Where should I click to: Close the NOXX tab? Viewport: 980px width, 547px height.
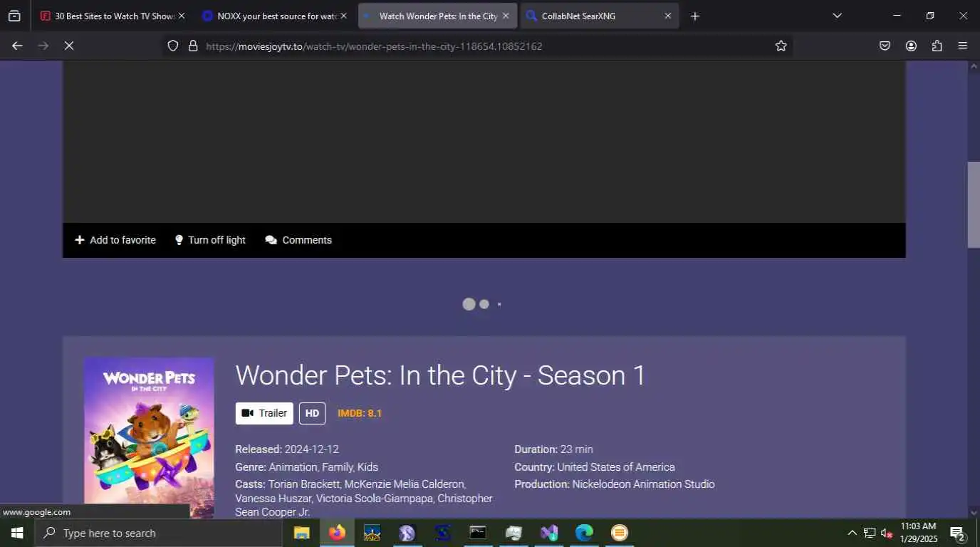point(343,16)
